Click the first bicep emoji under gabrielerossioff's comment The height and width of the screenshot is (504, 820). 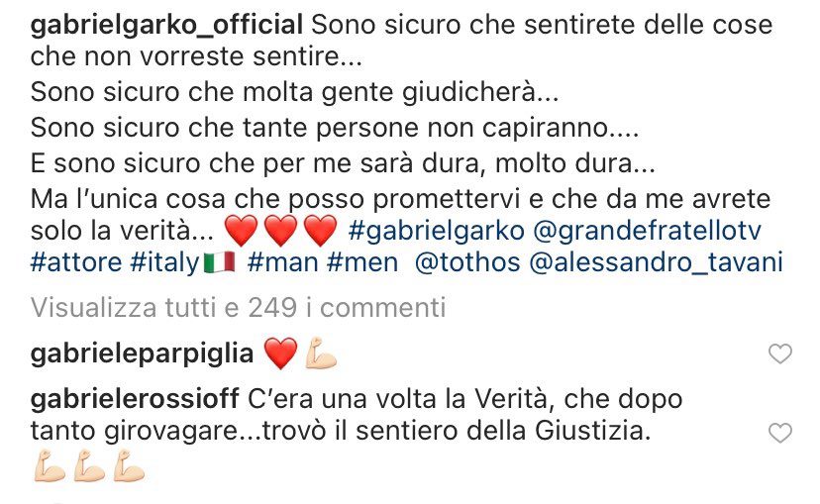50,465
